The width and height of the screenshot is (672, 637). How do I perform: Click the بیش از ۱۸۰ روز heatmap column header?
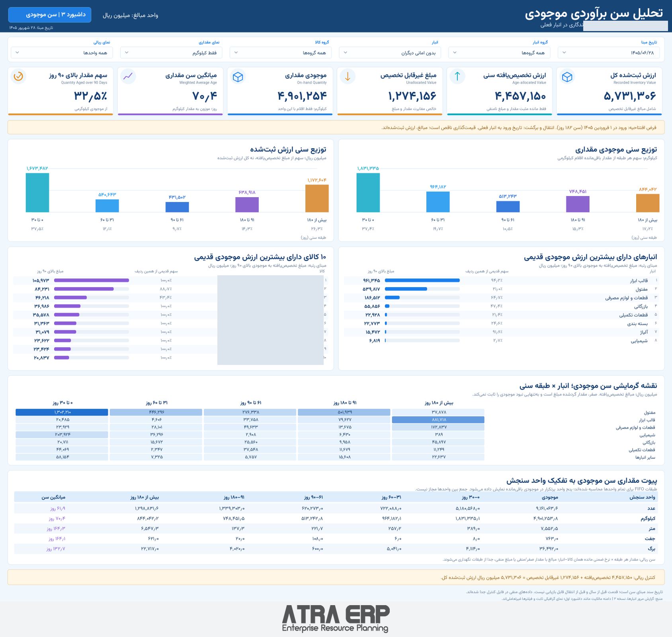click(x=439, y=403)
